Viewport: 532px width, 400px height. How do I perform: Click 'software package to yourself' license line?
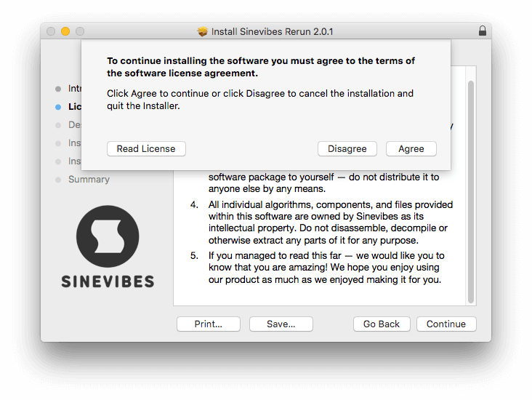323,177
